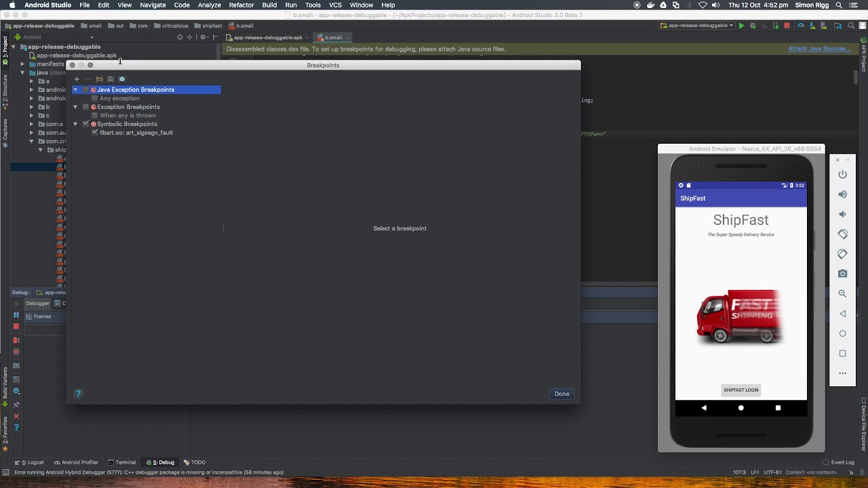Open the Refactor menu
868x488 pixels.
tap(241, 5)
